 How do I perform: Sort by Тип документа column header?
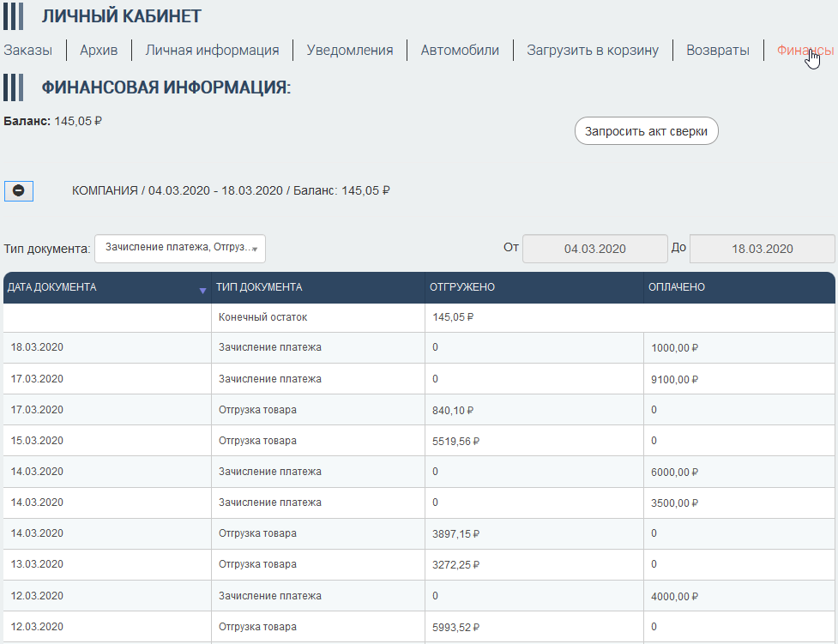tap(259, 287)
